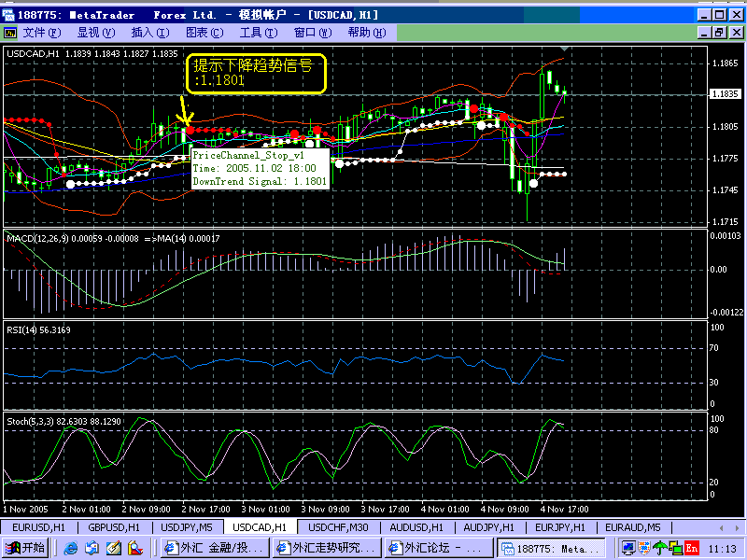The height and width of the screenshot is (560, 747).
Task: Click the chart shift triangle marker at top
Action: [x=564, y=49]
